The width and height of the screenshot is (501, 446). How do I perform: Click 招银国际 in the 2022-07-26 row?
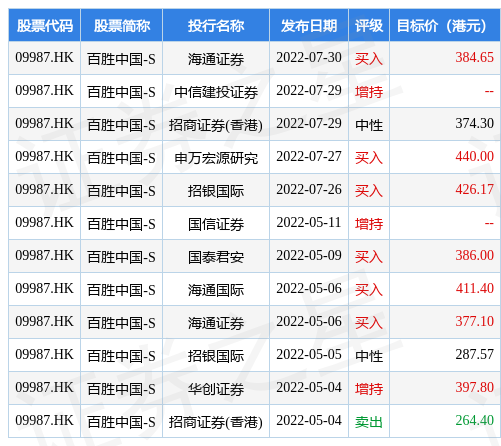coord(216,191)
